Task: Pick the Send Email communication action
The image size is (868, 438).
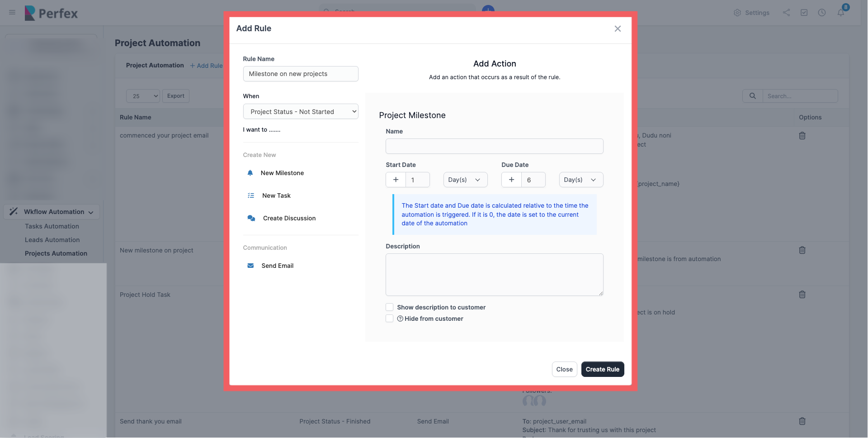Action: (277, 266)
